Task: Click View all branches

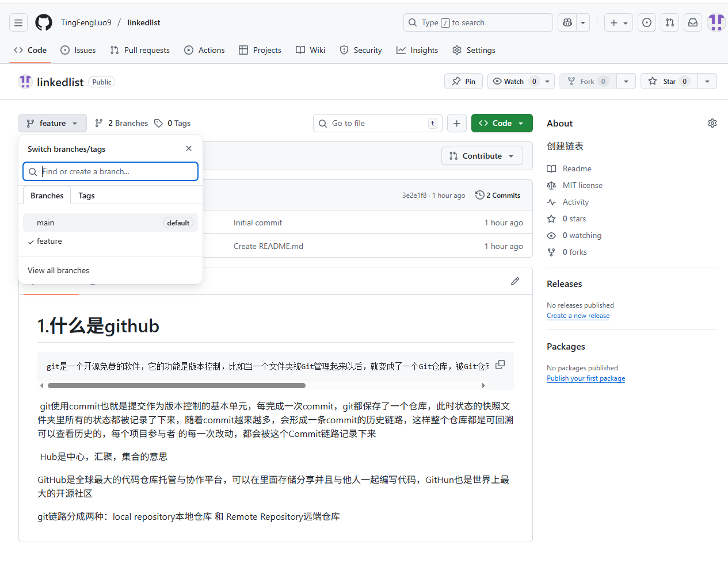Action: point(58,270)
